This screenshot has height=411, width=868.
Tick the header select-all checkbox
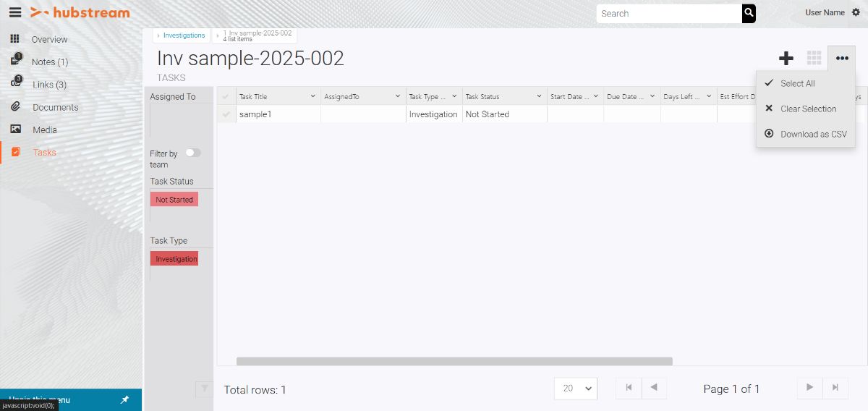click(x=226, y=96)
